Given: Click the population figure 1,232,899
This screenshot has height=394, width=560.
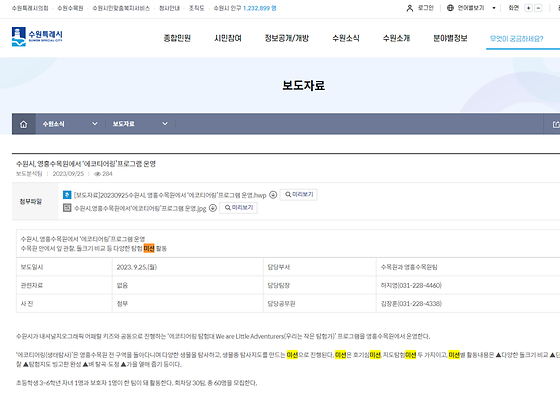Looking at the screenshot, I should 257,8.
